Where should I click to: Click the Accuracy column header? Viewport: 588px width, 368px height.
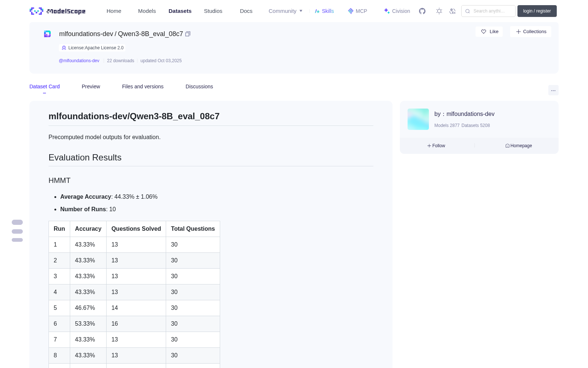(88, 229)
